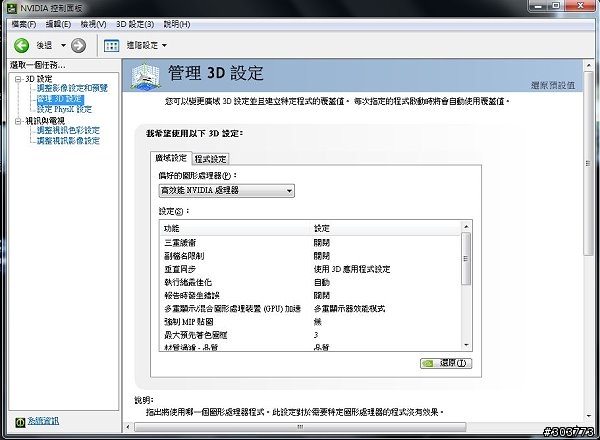
Task: Click main pane scroll up arrow
Action: (589, 66)
